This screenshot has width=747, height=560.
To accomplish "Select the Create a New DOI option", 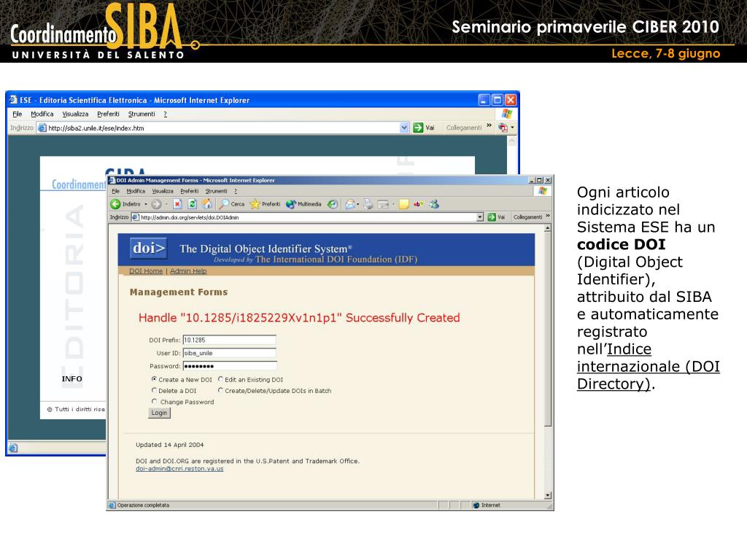I will point(154,379).
